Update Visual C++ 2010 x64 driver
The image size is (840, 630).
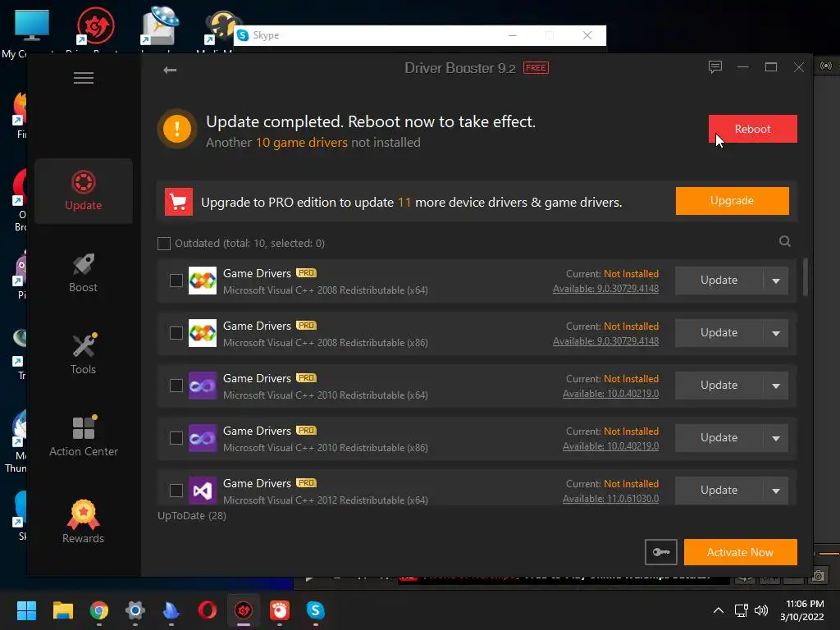click(719, 386)
